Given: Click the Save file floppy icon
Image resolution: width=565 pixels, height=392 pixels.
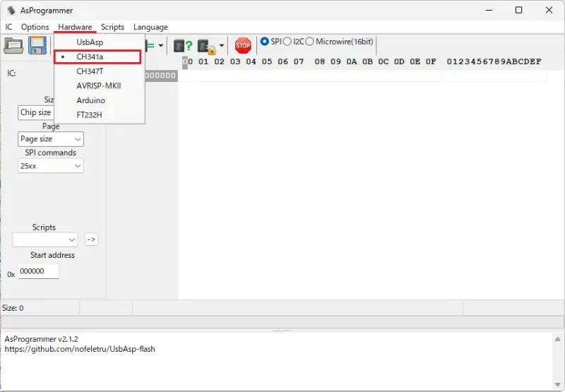Looking at the screenshot, I should (37, 46).
